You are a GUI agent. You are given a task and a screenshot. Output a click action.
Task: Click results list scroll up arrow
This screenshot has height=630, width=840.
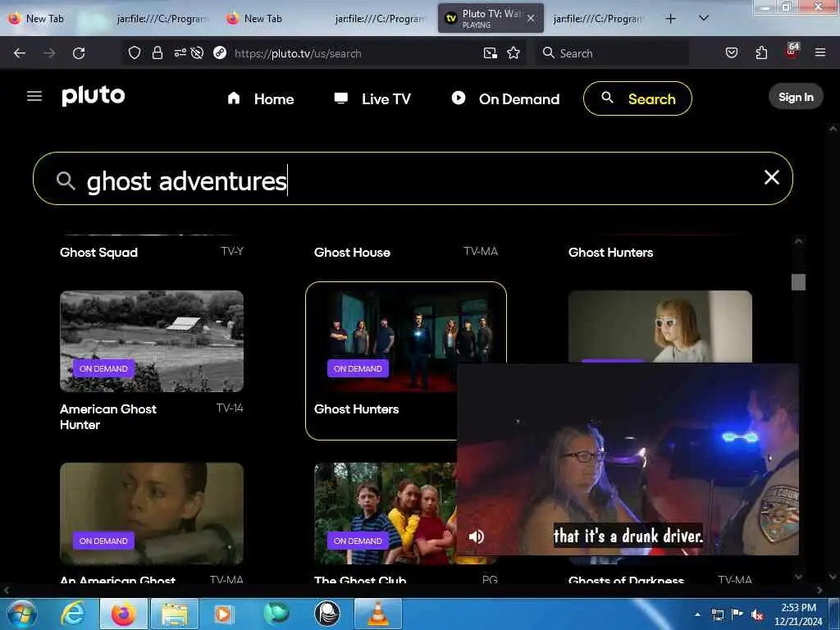pos(798,241)
